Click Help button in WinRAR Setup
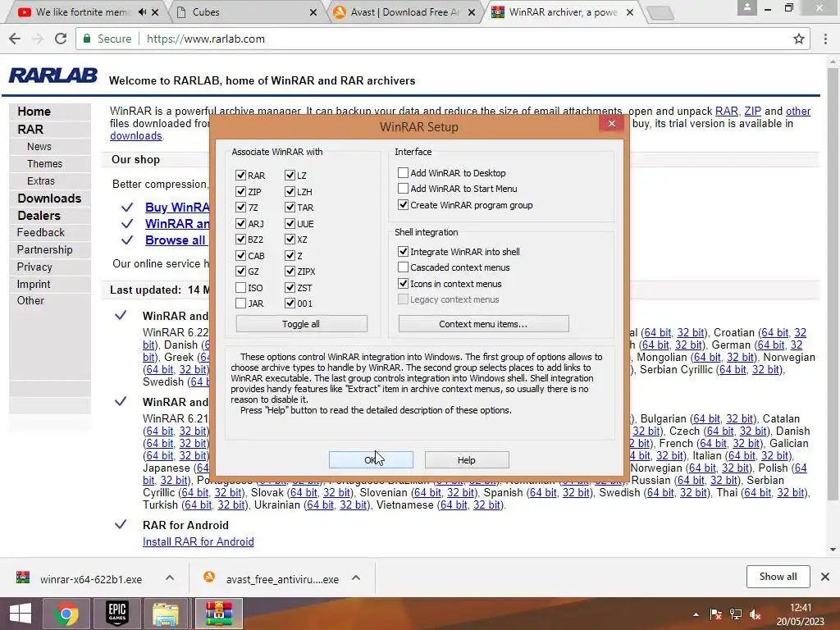840x630 pixels. 467,459
